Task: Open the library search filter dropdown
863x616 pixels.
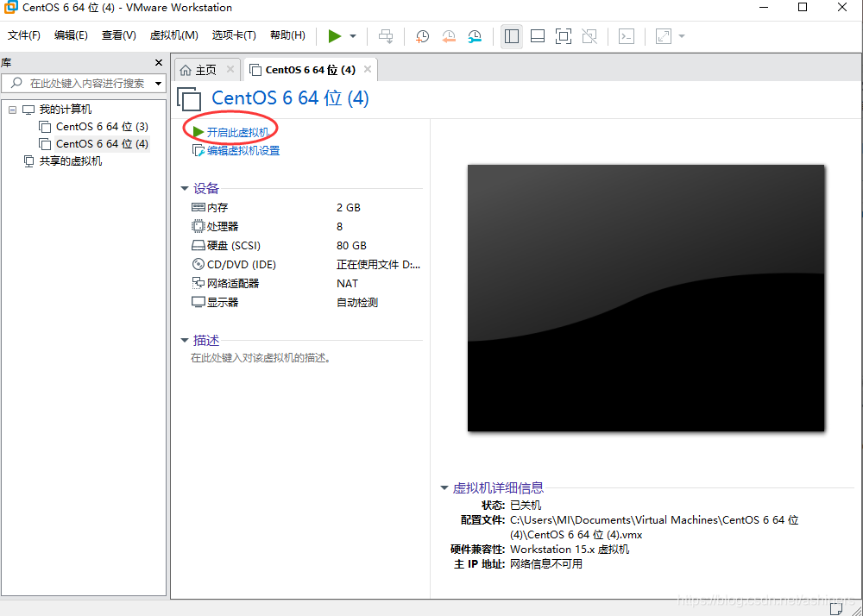Action: point(159,84)
